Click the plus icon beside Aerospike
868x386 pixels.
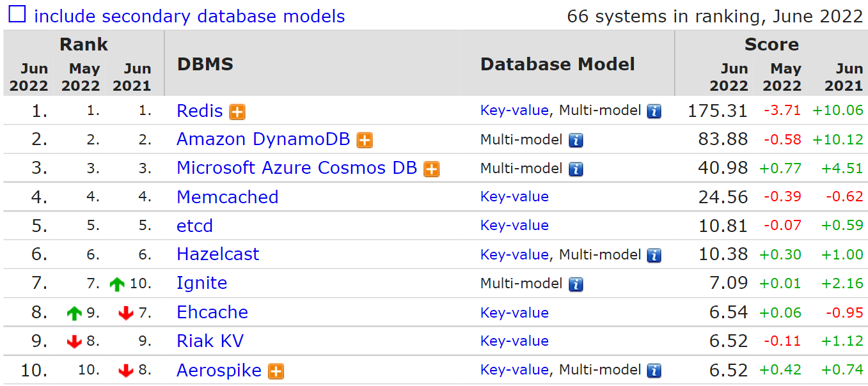point(276,371)
